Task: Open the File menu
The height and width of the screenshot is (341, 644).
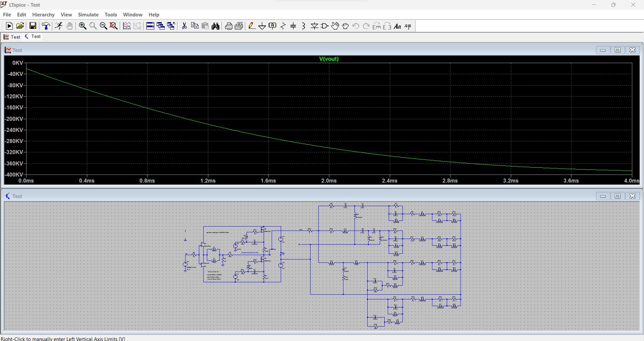Action: [x=7, y=15]
